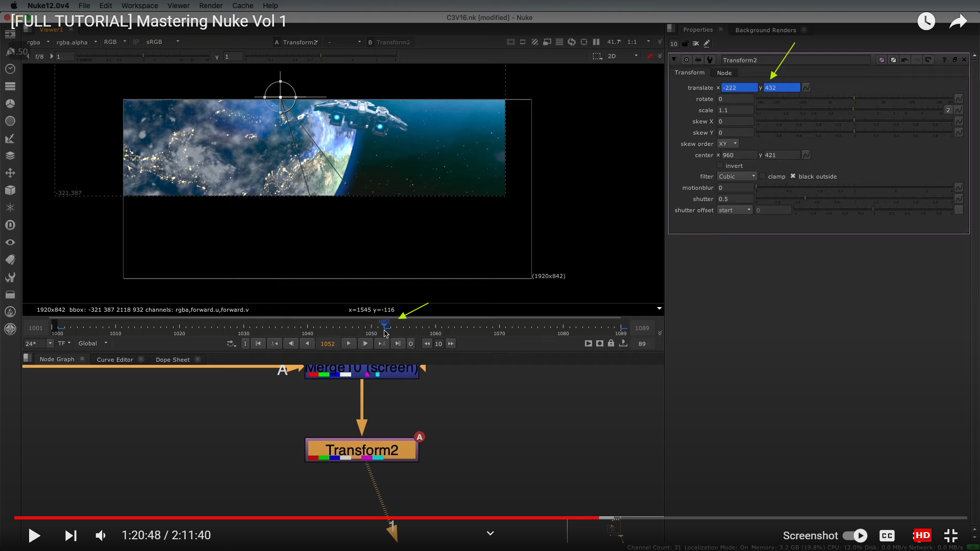Select the Transform2 node in graph
This screenshot has width=980, height=551.
[362, 450]
